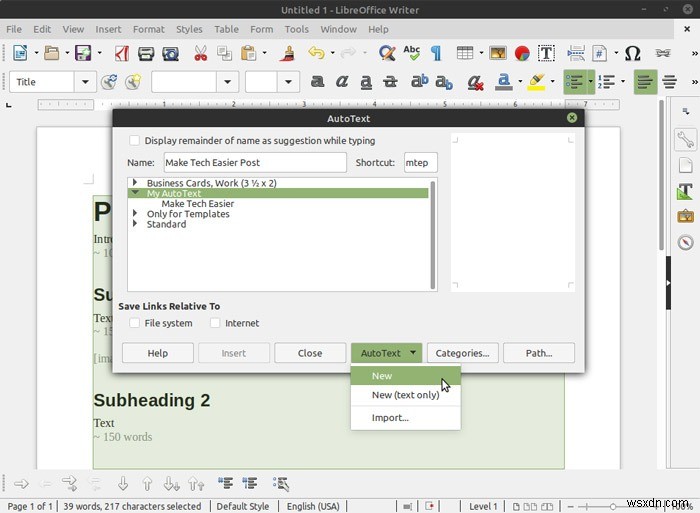Choose New (text only) menu entry
This screenshot has width=700, height=513.
click(405, 395)
